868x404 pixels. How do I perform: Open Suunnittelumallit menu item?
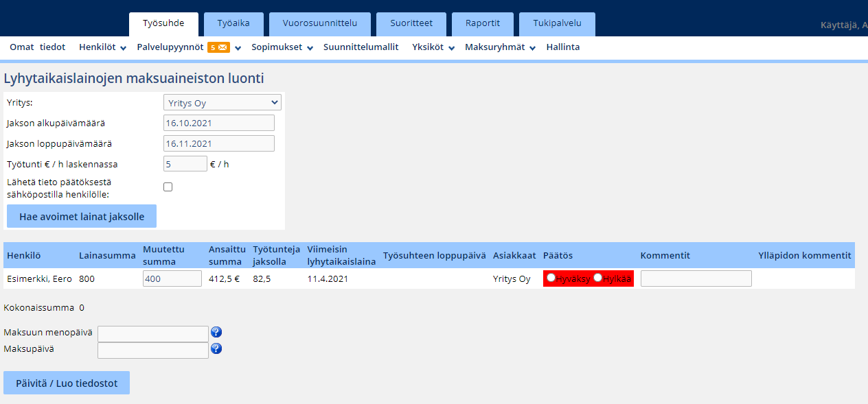coord(361,47)
